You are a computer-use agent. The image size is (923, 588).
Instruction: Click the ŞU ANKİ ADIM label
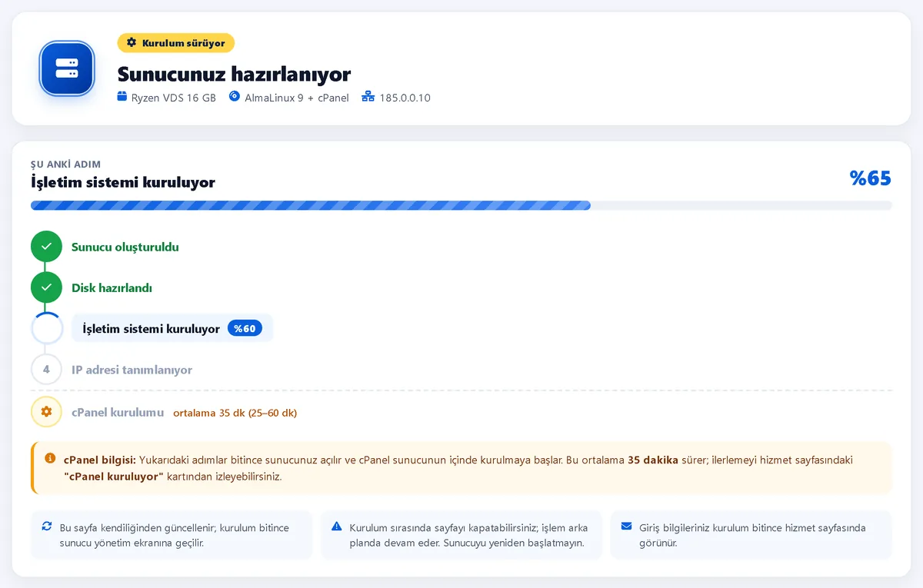65,164
